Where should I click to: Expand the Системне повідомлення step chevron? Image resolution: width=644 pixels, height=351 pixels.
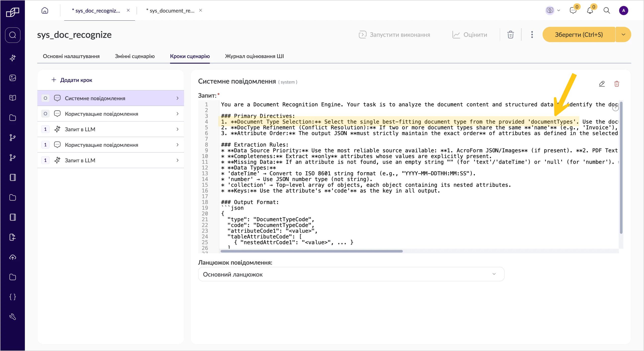[x=178, y=98]
